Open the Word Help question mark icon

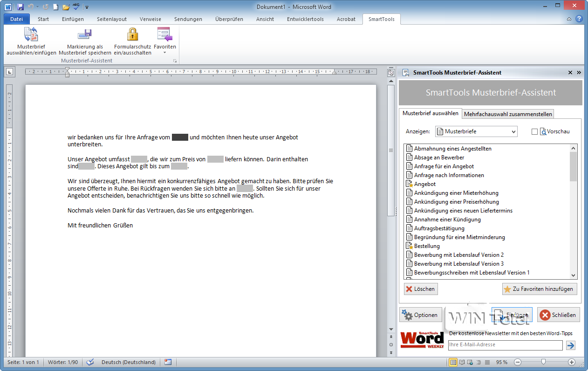pos(579,19)
